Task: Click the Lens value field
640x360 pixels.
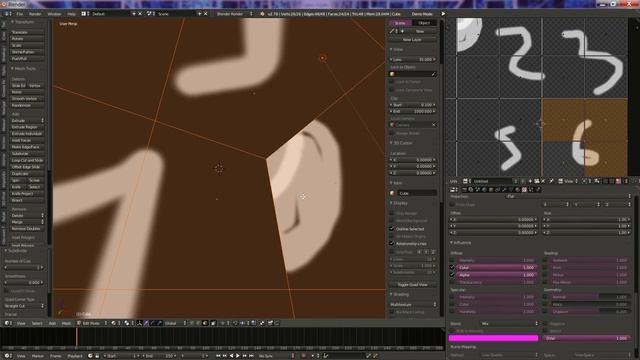Action: [413, 60]
